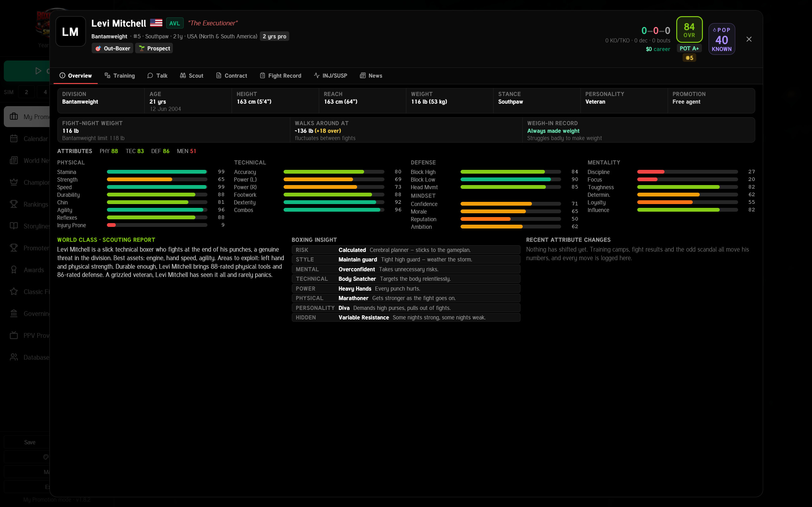Close the Levi Mitchell profile panel
This screenshot has width=812, height=507.
pyautogui.click(x=749, y=39)
